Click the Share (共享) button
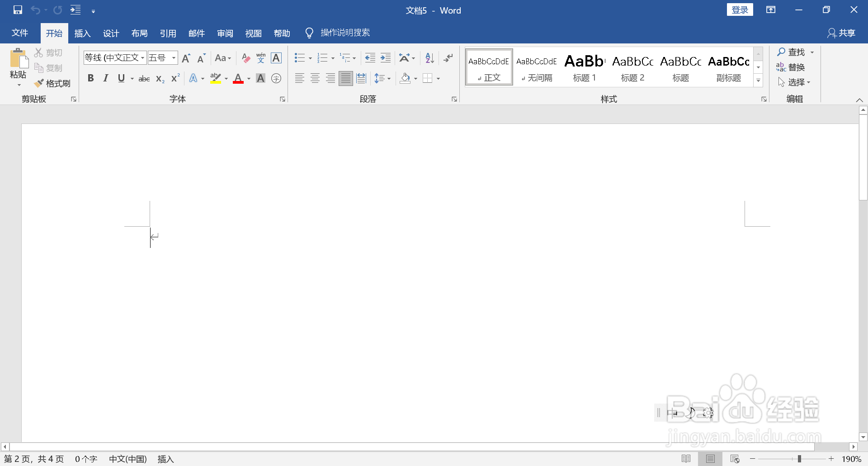The width and height of the screenshot is (868, 466). point(841,33)
